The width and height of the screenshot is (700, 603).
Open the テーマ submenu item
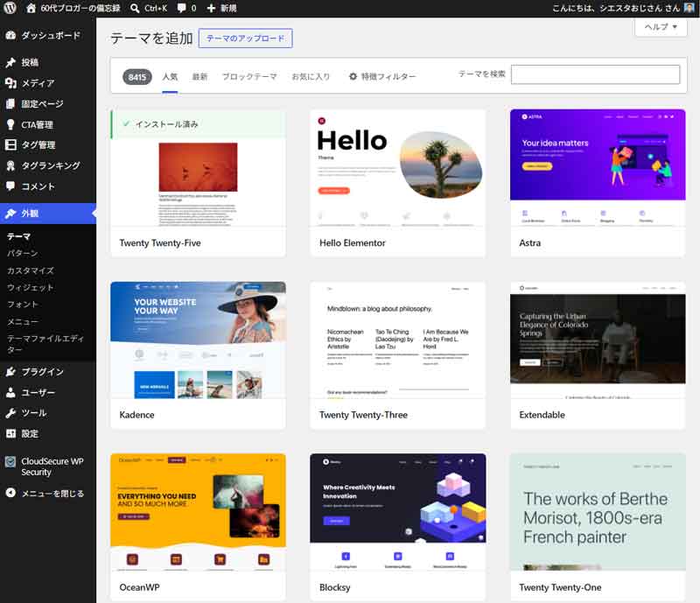coord(18,236)
